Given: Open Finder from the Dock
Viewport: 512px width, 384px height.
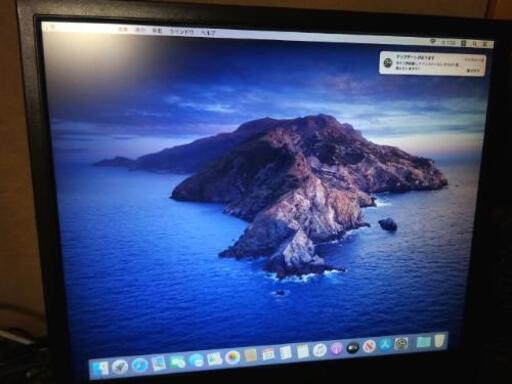Looking at the screenshot, I should (101, 369).
